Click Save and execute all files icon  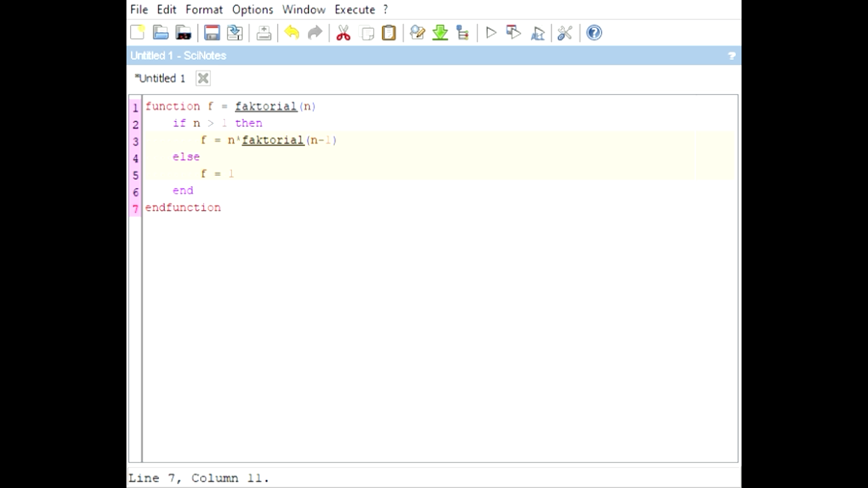click(538, 32)
